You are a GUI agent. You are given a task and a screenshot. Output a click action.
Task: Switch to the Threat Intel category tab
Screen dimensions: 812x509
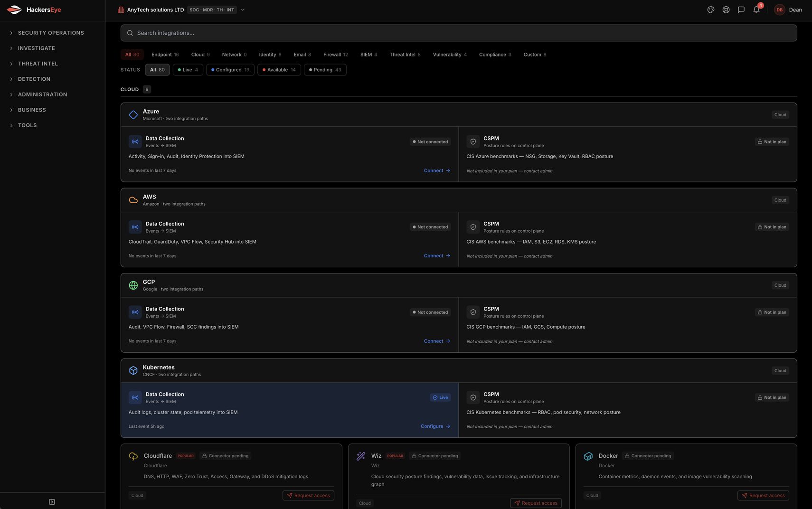click(405, 55)
